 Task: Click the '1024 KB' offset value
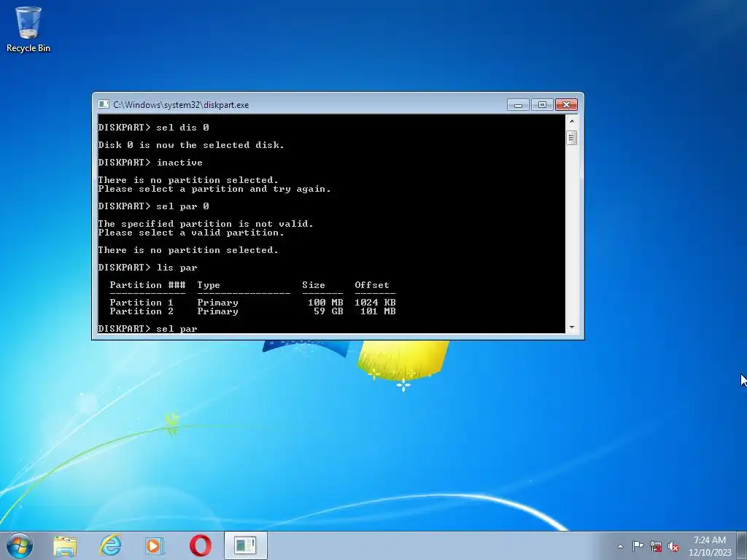376,303
